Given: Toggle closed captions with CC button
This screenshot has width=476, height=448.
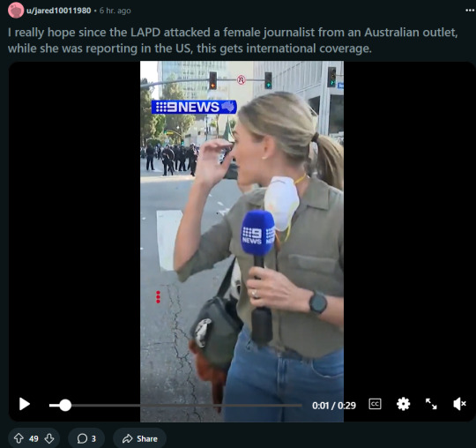Looking at the screenshot, I should [375, 404].
